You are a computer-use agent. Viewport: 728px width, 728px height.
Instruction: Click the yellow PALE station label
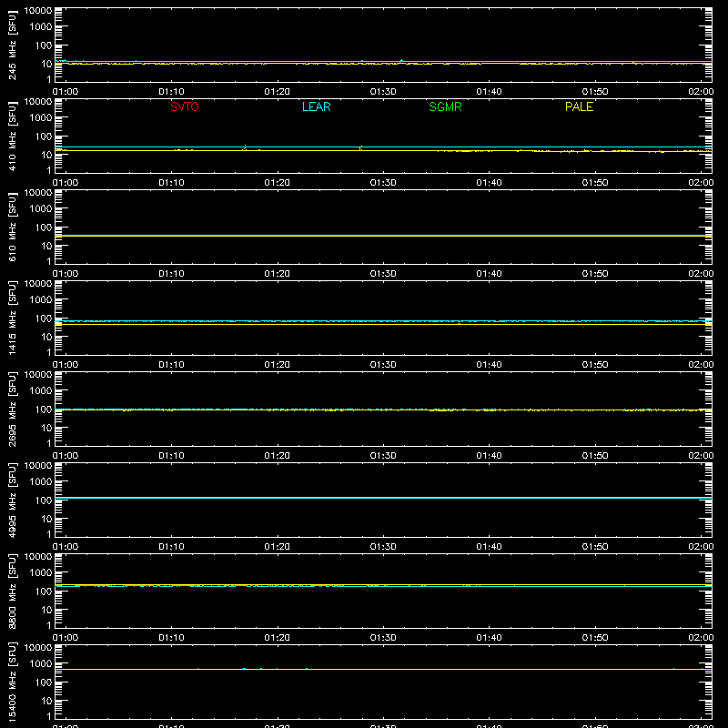click(579, 106)
